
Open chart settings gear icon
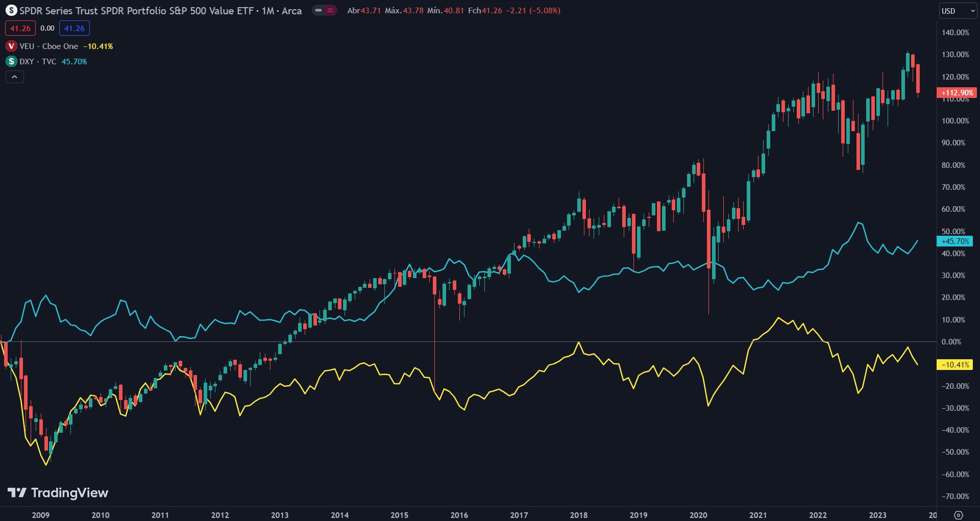click(x=958, y=514)
